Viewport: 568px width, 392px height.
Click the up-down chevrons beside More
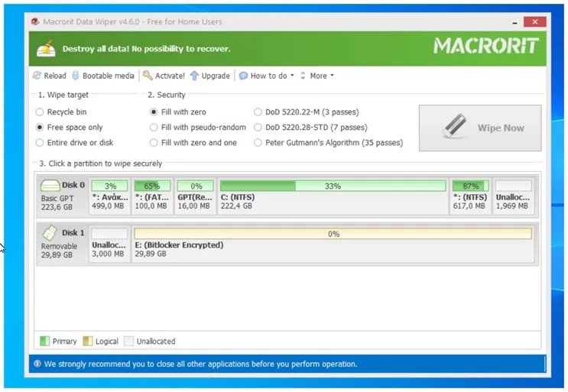click(303, 76)
